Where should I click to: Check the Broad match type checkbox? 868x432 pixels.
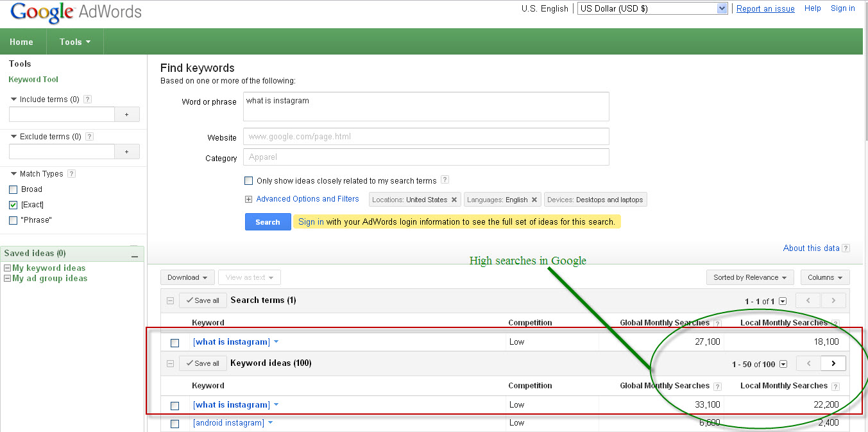click(13, 189)
